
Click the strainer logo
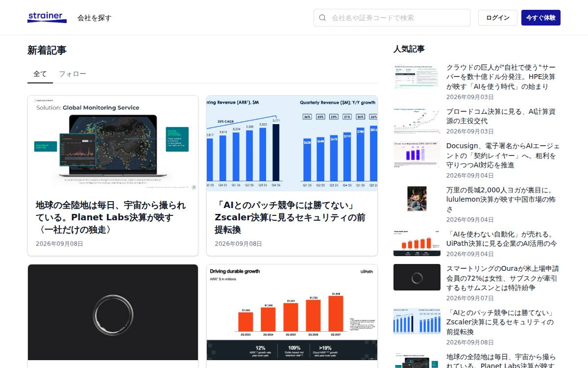pyautogui.click(x=47, y=17)
